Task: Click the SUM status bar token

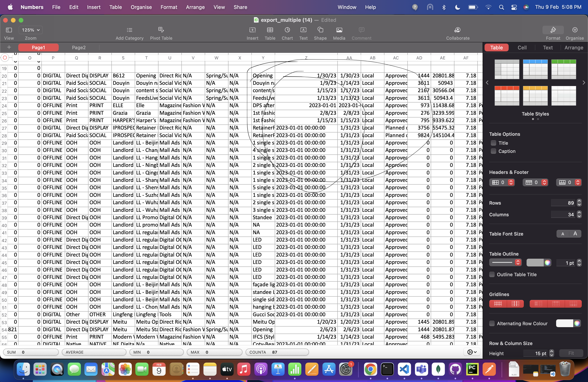Action: [x=31, y=352]
